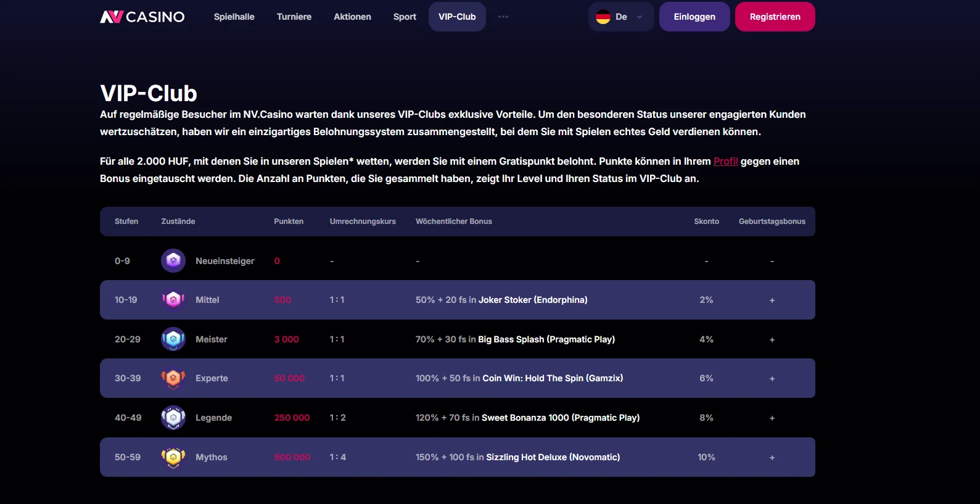Navigate to the Sport section

(405, 17)
